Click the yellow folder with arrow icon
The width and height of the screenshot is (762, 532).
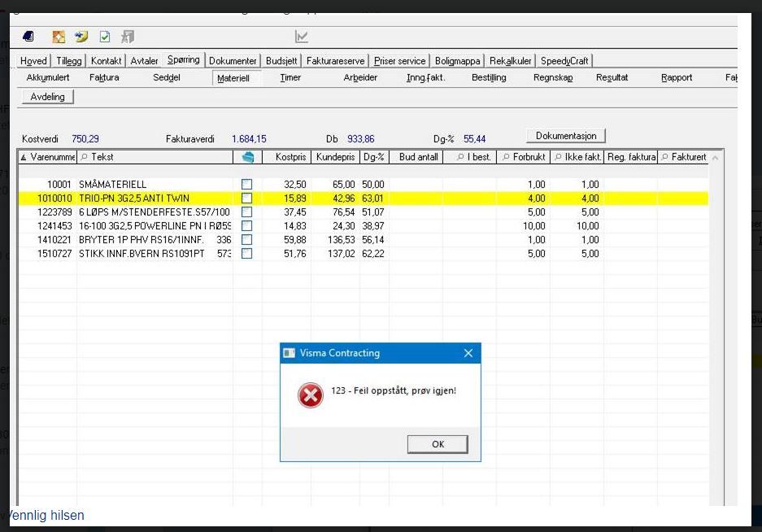(81, 37)
